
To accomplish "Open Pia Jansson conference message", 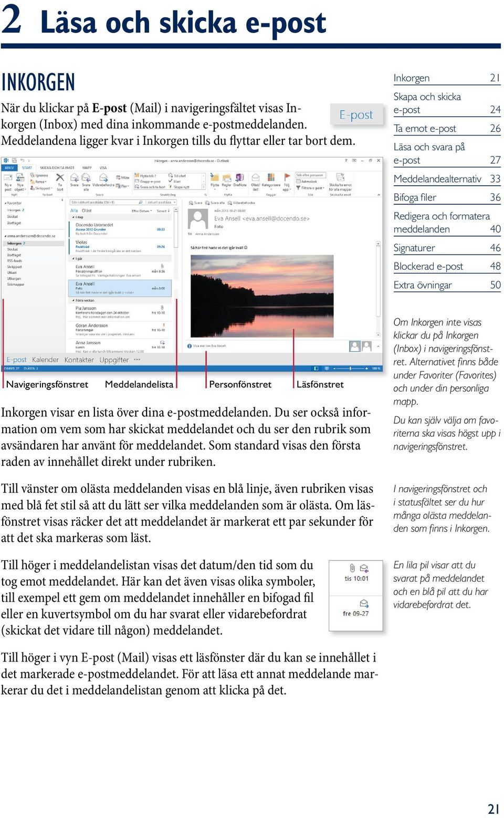I will point(120,312).
